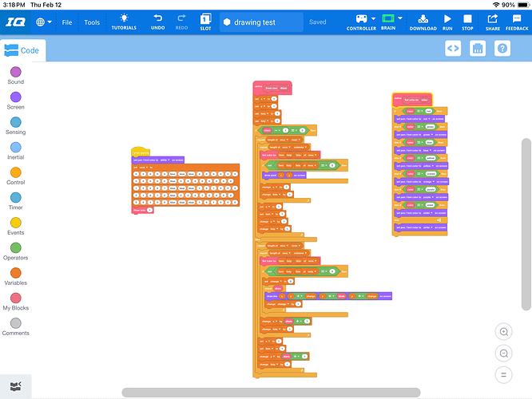
Task: Stop the running project
Action: click(x=467, y=22)
